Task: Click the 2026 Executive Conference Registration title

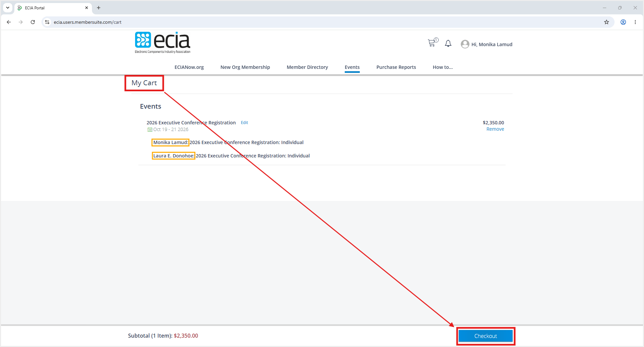Action: point(191,123)
